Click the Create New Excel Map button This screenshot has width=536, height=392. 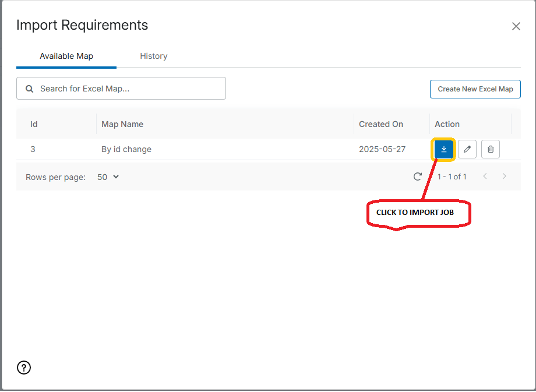(x=475, y=89)
